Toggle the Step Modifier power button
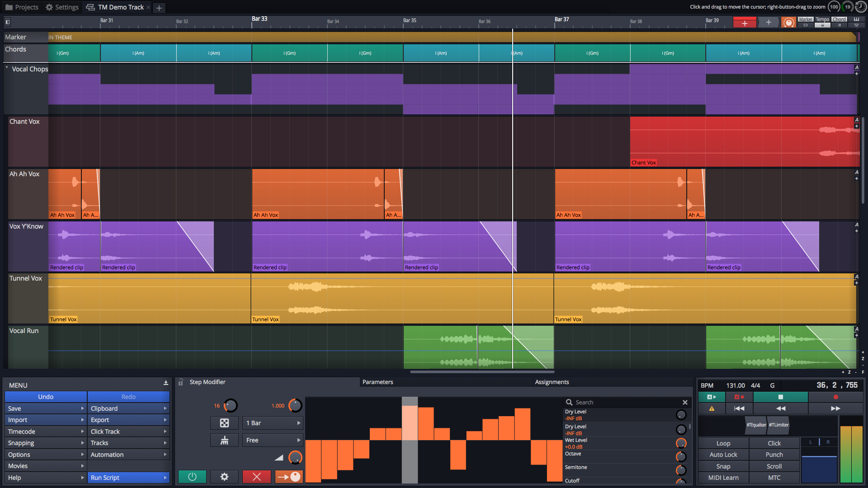Screen dimensions: 868x488 coord(192,477)
